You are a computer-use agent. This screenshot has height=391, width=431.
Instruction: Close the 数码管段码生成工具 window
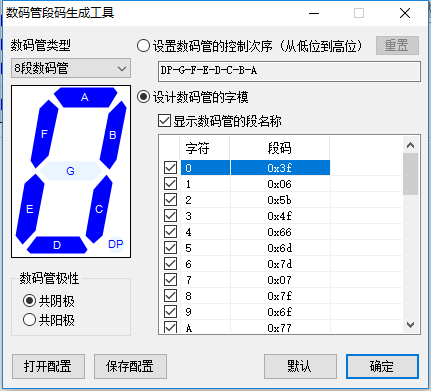405,13
